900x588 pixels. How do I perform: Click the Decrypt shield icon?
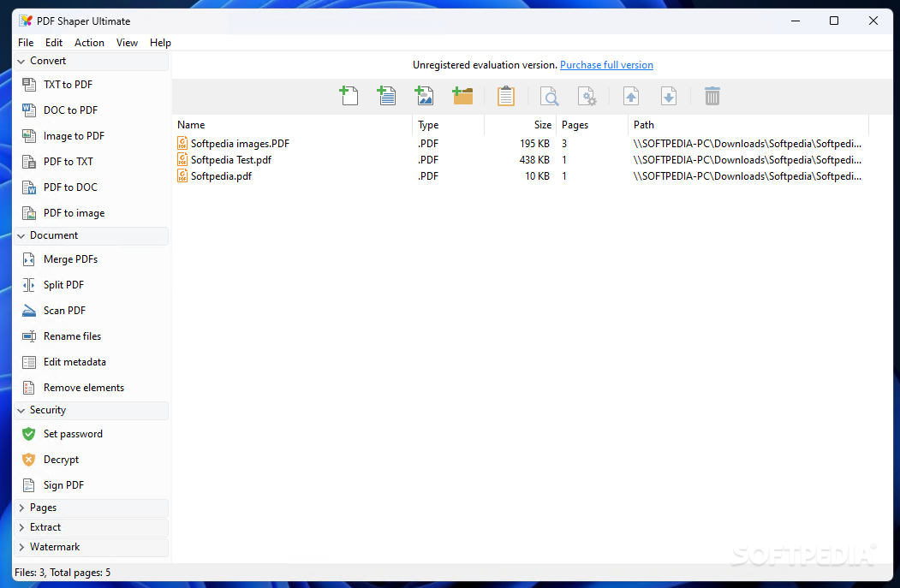pos(29,460)
